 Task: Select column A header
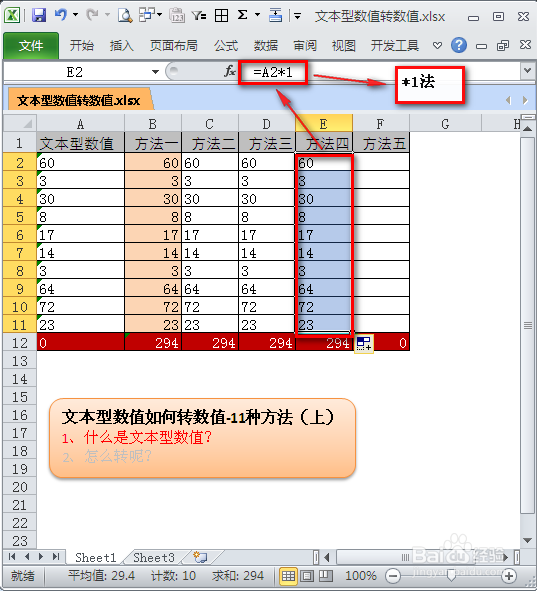click(x=80, y=124)
